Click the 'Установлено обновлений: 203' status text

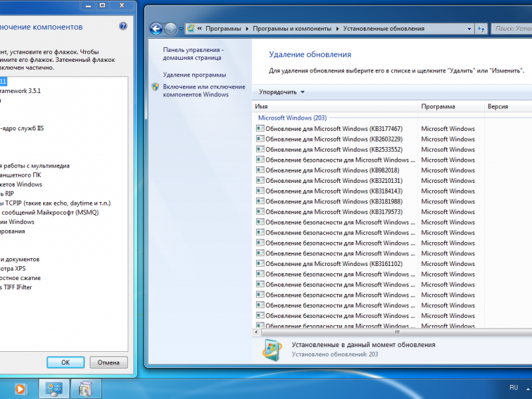(335, 354)
